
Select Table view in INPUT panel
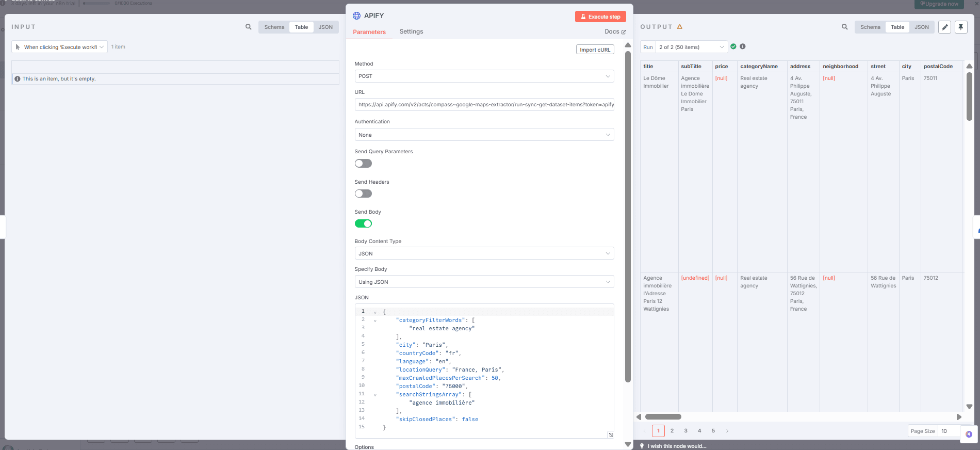(x=302, y=27)
